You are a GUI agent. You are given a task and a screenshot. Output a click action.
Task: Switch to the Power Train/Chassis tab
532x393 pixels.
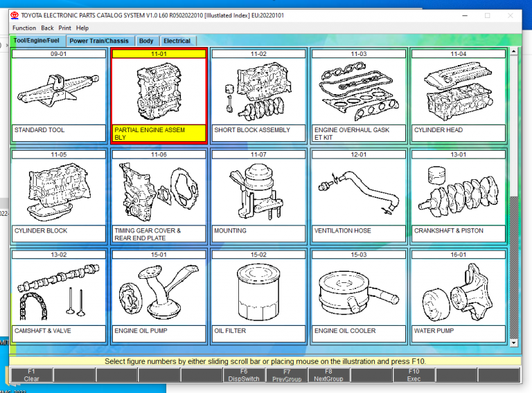click(x=99, y=41)
